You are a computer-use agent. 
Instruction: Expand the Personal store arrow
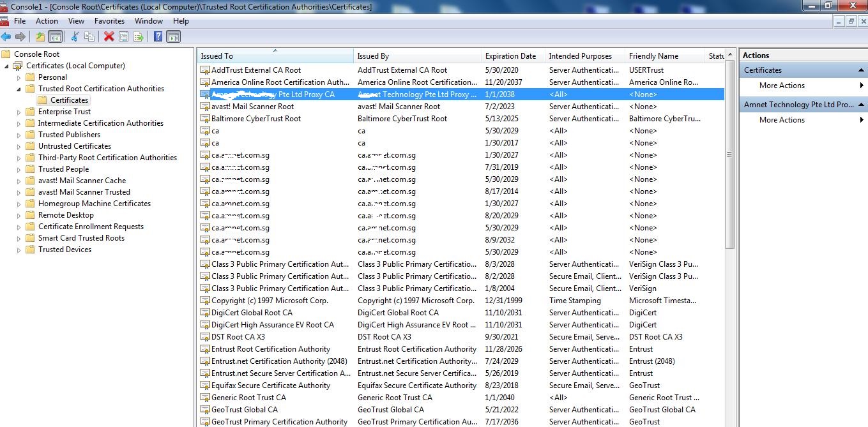pos(19,77)
